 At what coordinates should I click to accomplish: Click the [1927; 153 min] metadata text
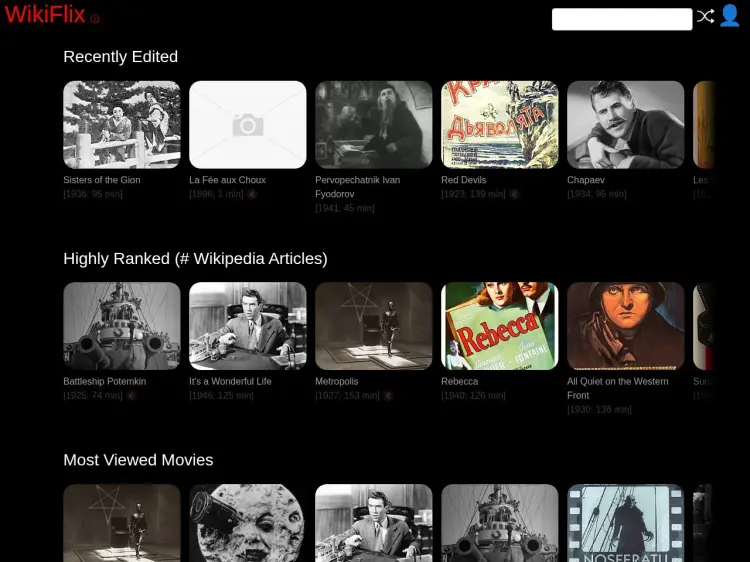click(347, 396)
